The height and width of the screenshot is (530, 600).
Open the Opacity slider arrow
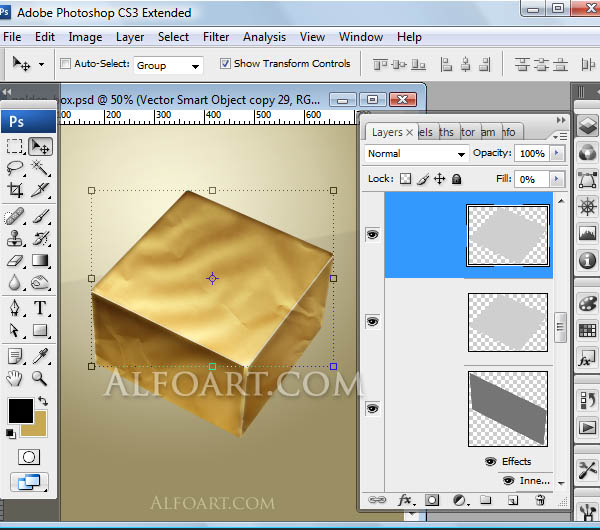[557, 153]
